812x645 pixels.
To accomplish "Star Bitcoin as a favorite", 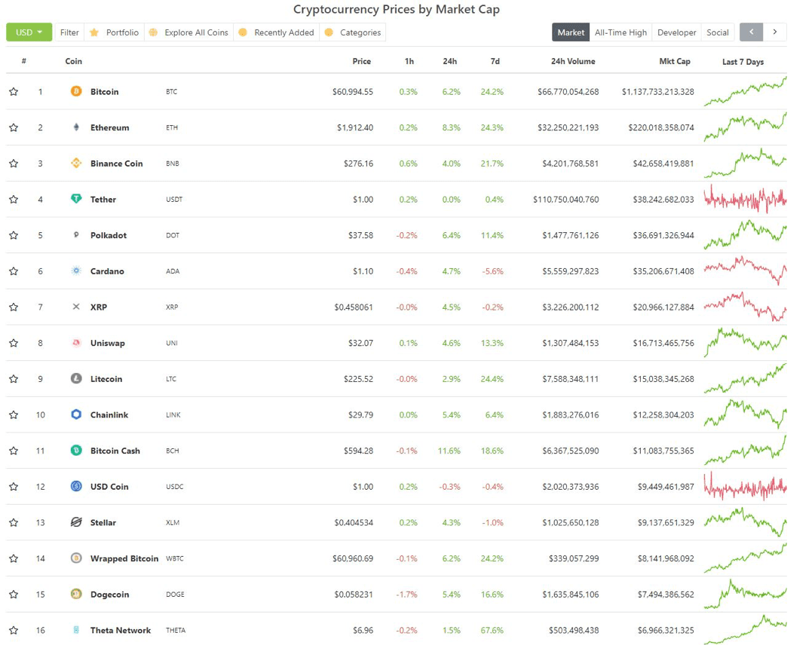I will coord(14,92).
